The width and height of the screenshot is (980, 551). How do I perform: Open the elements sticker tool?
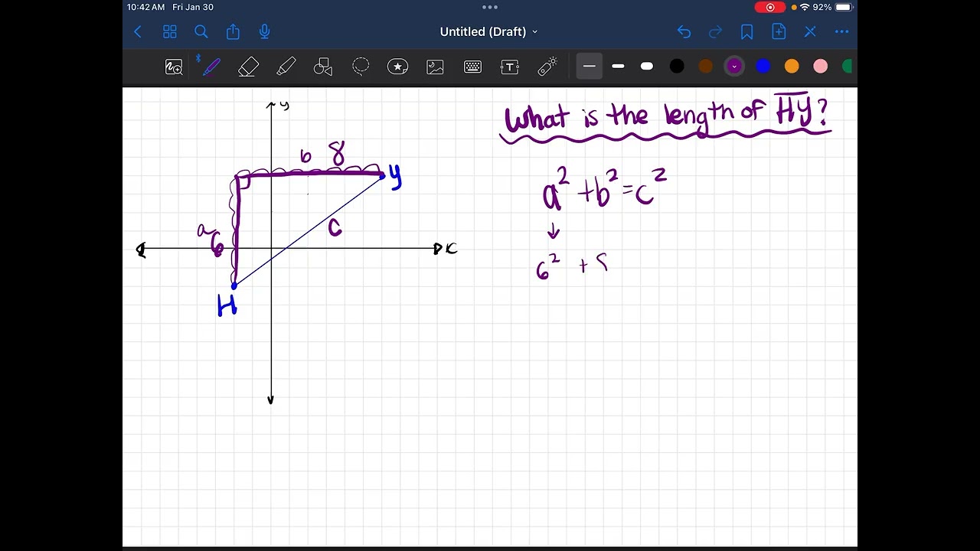[x=398, y=67]
